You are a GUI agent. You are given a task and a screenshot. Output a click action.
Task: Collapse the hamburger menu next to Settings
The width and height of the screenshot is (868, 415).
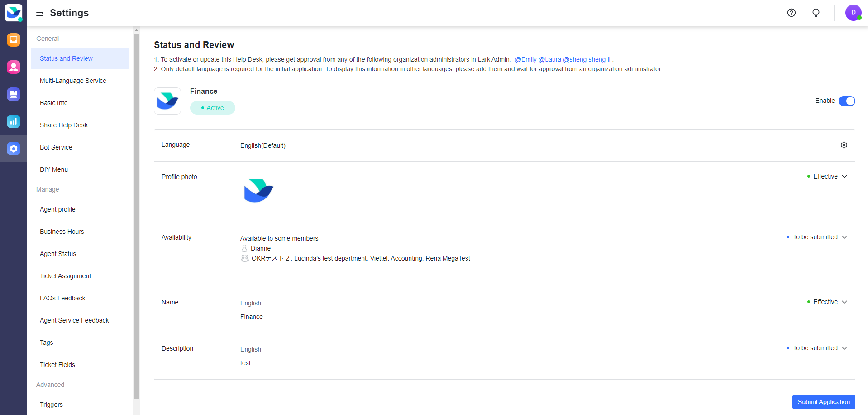click(x=40, y=13)
